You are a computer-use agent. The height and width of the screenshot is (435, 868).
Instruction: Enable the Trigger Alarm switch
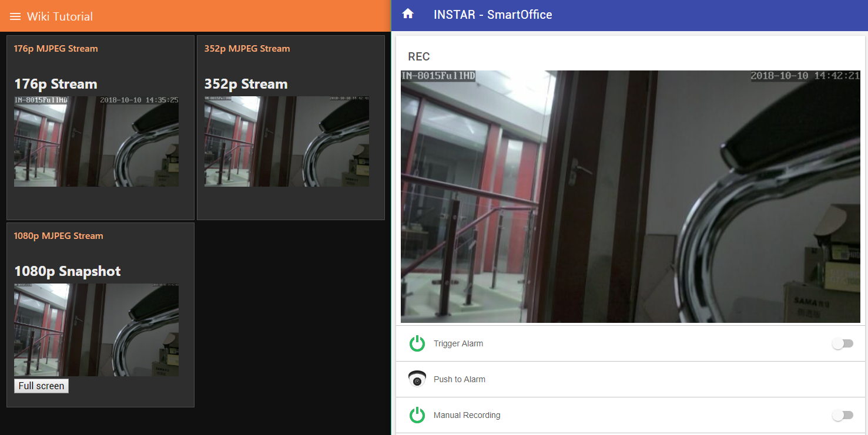[842, 343]
